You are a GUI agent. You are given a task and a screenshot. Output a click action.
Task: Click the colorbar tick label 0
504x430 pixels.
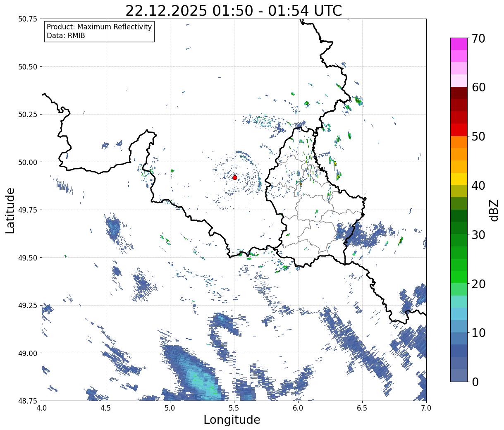[475, 382]
